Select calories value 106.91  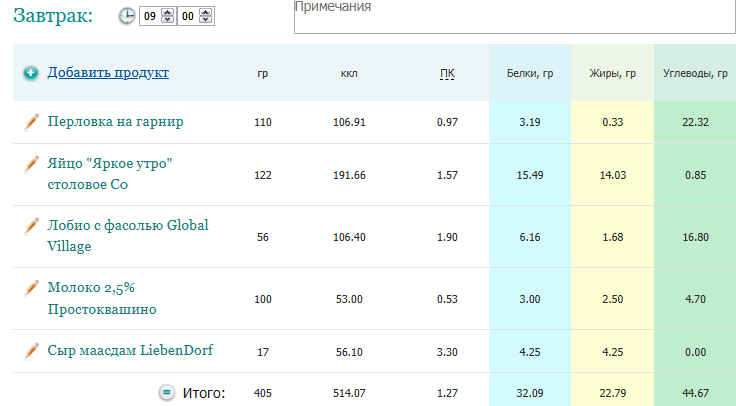[349, 123]
